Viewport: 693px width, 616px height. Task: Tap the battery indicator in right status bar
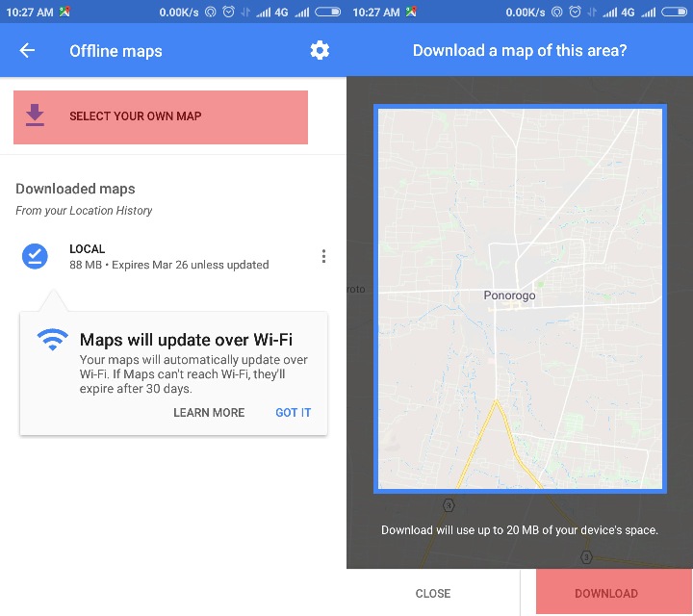pos(674,12)
